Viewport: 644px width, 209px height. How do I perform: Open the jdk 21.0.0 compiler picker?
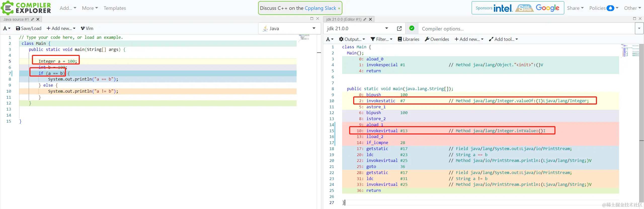[x=357, y=28]
